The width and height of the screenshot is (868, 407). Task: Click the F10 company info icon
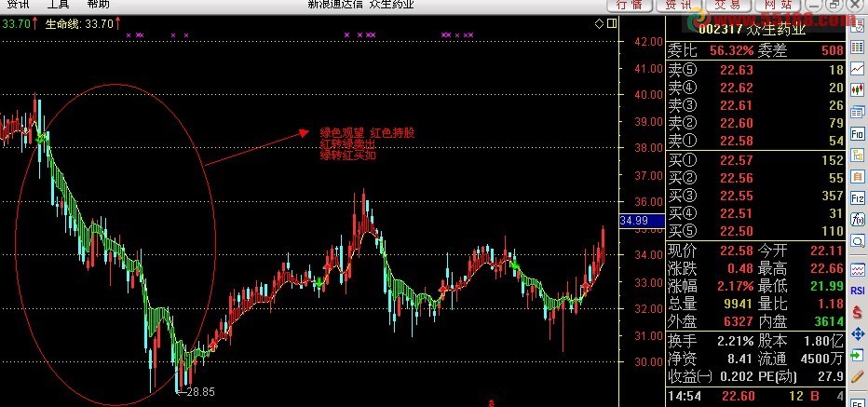point(858,134)
